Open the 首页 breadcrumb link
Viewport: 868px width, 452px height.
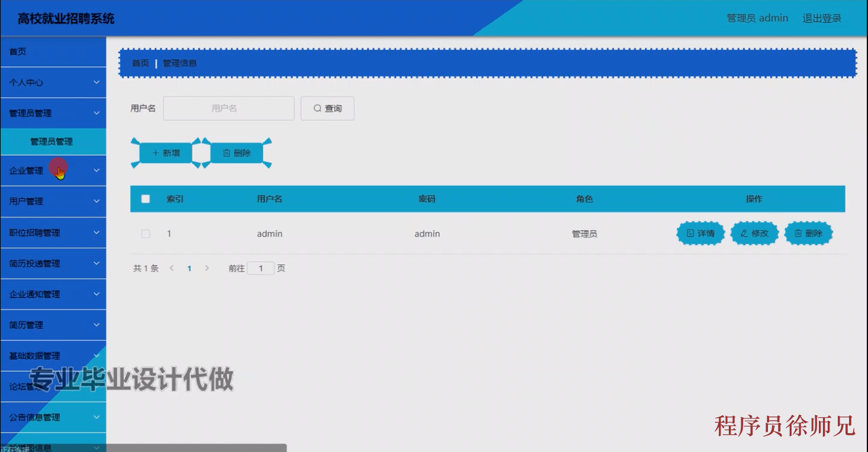pos(140,63)
